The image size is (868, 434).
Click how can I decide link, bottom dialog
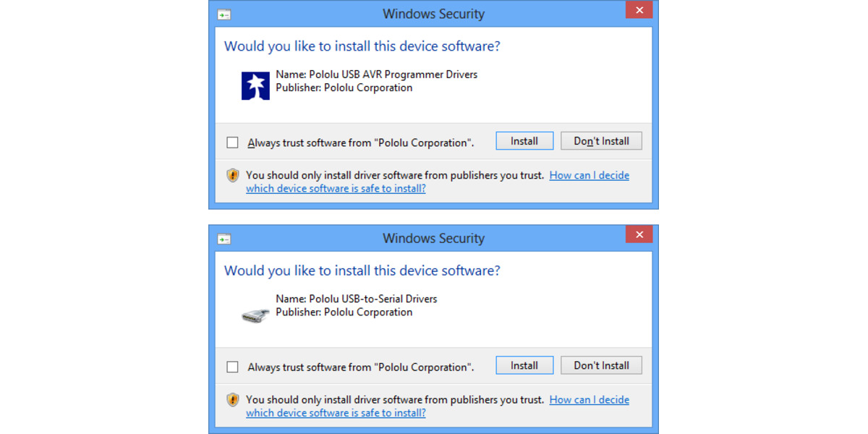pos(589,399)
